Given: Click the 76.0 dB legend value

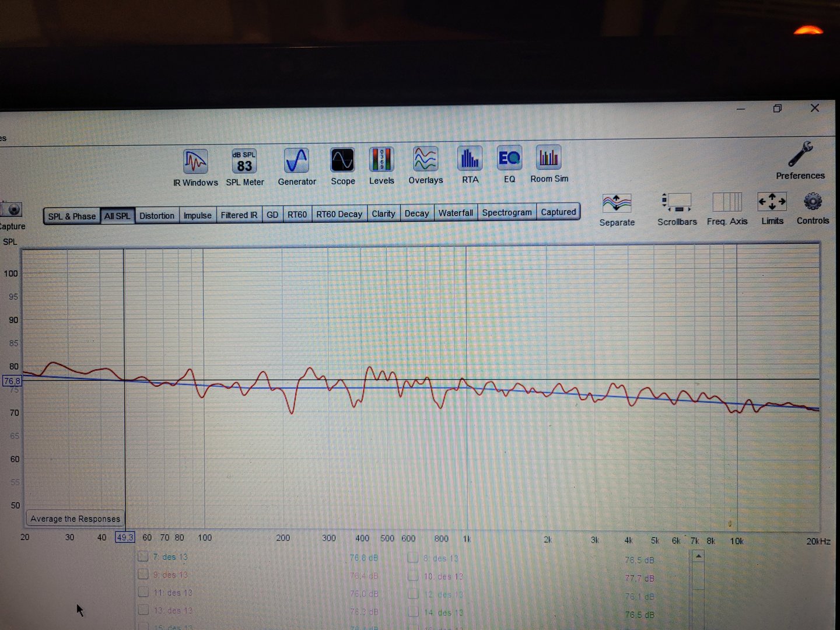Looking at the screenshot, I should pyautogui.click(x=364, y=594).
